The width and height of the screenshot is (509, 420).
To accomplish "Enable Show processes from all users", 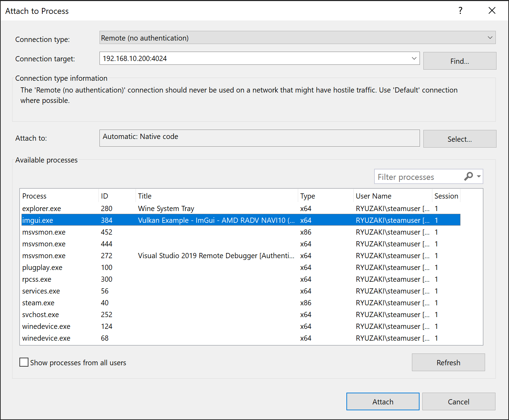I will (24, 362).
